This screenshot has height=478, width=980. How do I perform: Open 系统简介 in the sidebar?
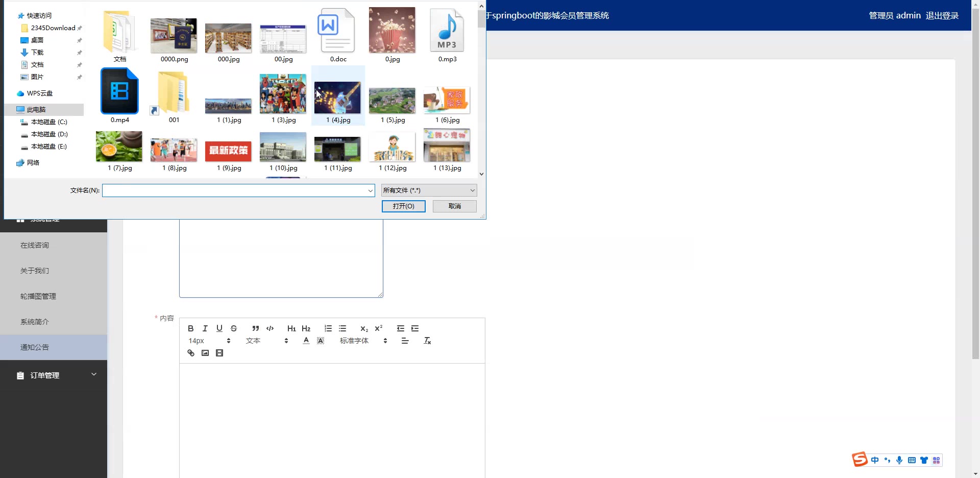point(54,322)
